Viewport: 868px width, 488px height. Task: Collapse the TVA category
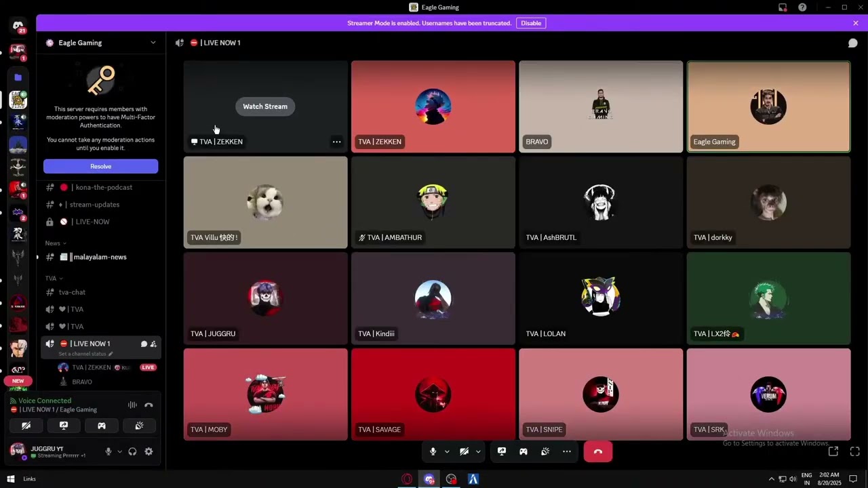click(x=54, y=279)
